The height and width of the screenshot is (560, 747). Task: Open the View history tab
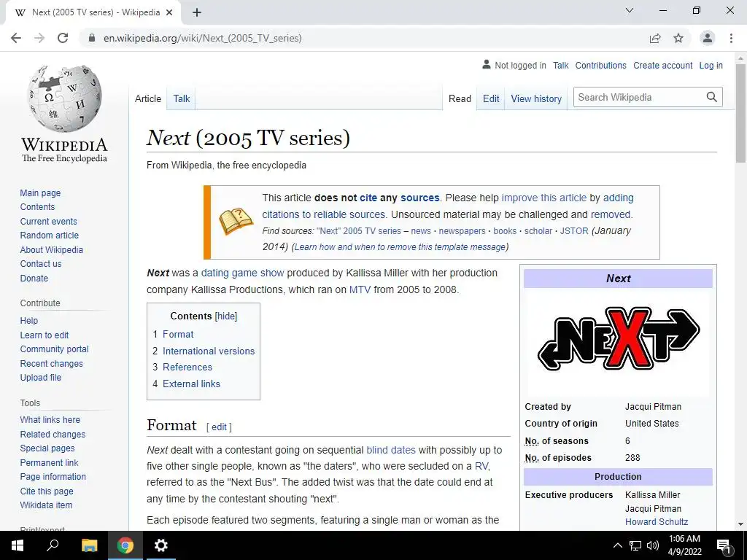tap(536, 98)
